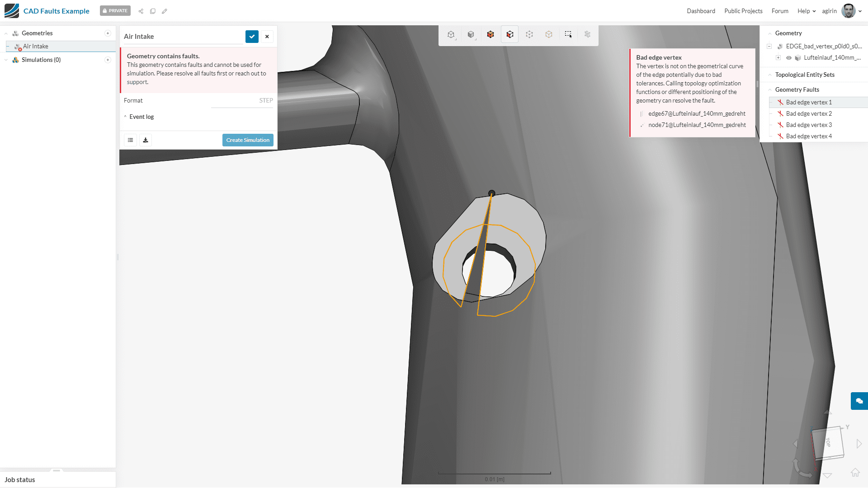Click edge67@Lufteinlauf_140mm_gedreht entry
Screen dimensions: 868x488
coord(697,114)
